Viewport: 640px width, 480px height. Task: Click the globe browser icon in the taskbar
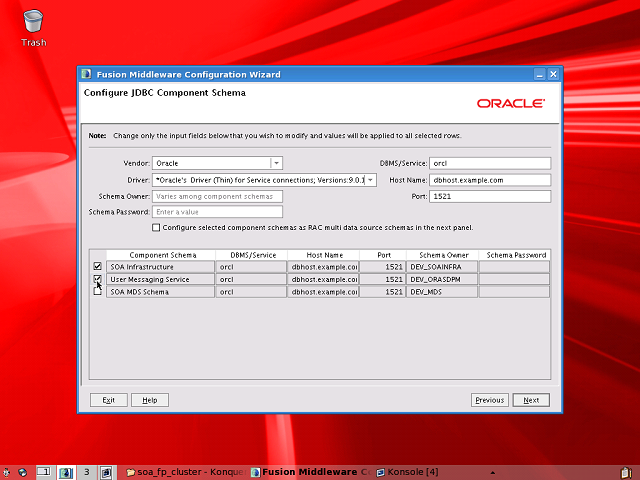(22, 472)
